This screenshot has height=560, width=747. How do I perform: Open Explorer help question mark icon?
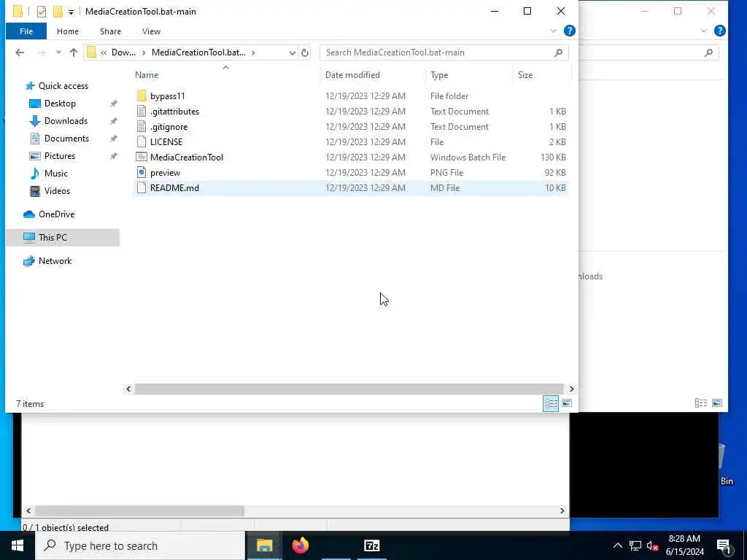click(569, 31)
